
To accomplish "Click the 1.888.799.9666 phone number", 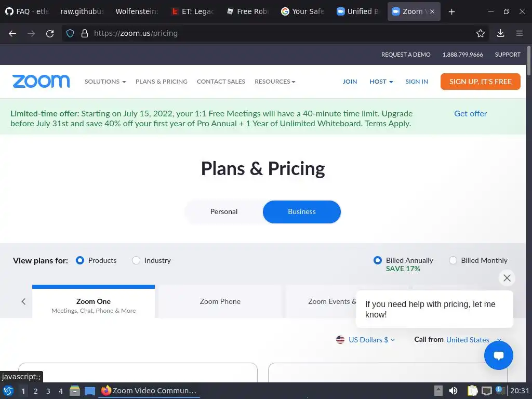I will [462, 55].
